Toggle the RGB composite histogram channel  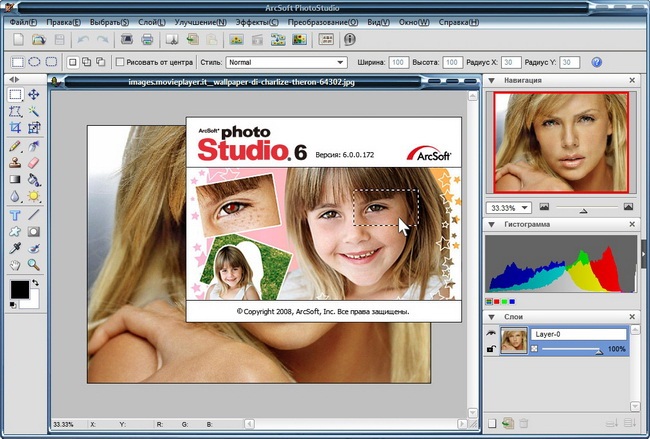(x=489, y=301)
